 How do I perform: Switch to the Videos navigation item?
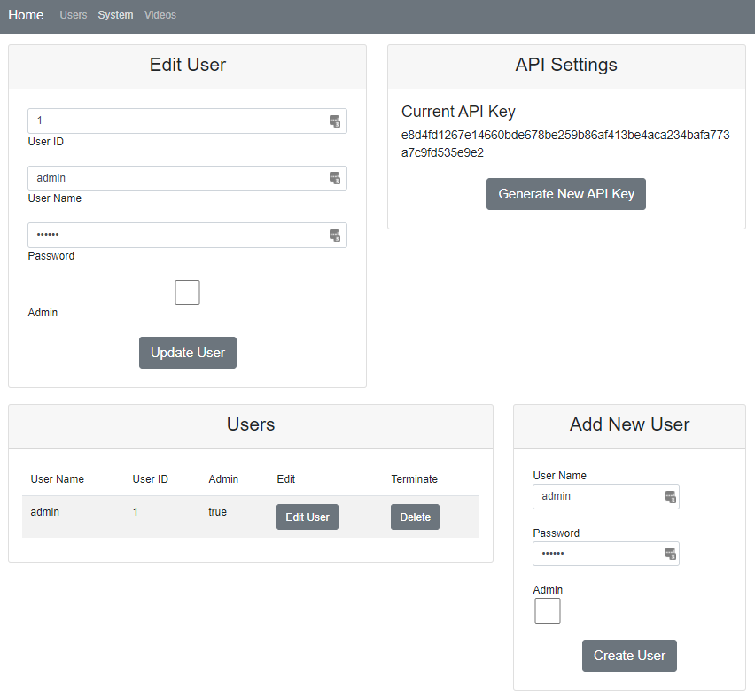(x=160, y=15)
